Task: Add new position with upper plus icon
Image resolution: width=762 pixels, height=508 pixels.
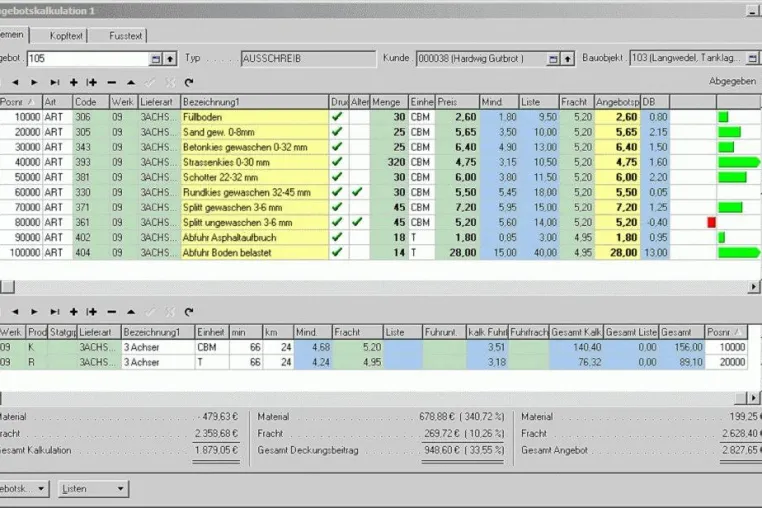Action: (x=73, y=83)
